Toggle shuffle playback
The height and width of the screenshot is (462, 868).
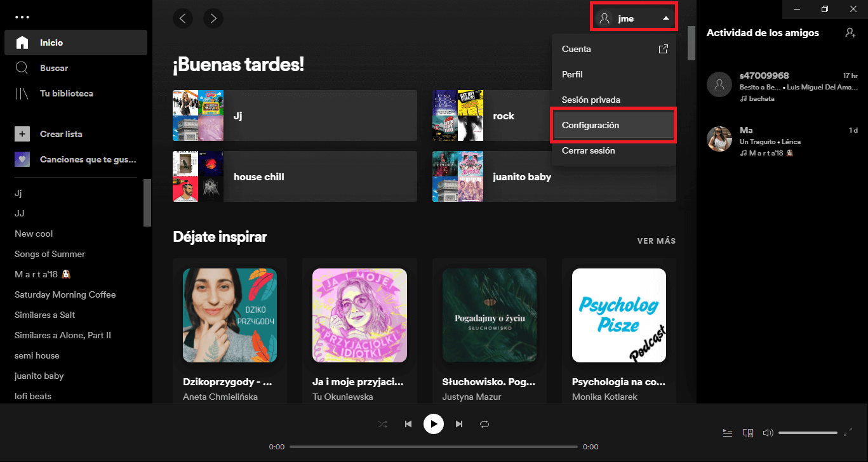[383, 424]
